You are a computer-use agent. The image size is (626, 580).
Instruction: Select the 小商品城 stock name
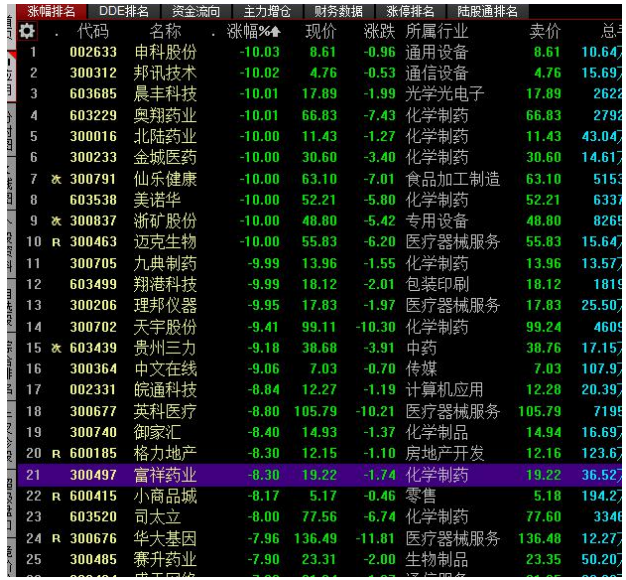coord(165,496)
